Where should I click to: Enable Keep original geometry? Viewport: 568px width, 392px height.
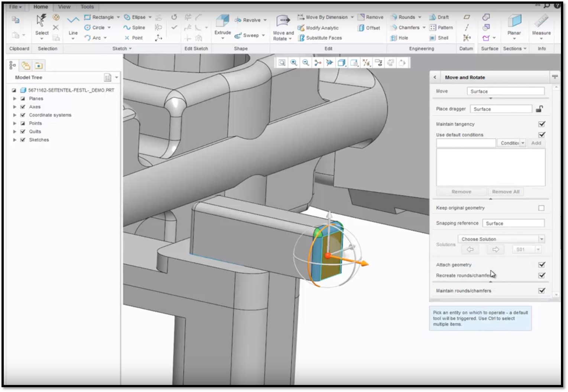[541, 208]
